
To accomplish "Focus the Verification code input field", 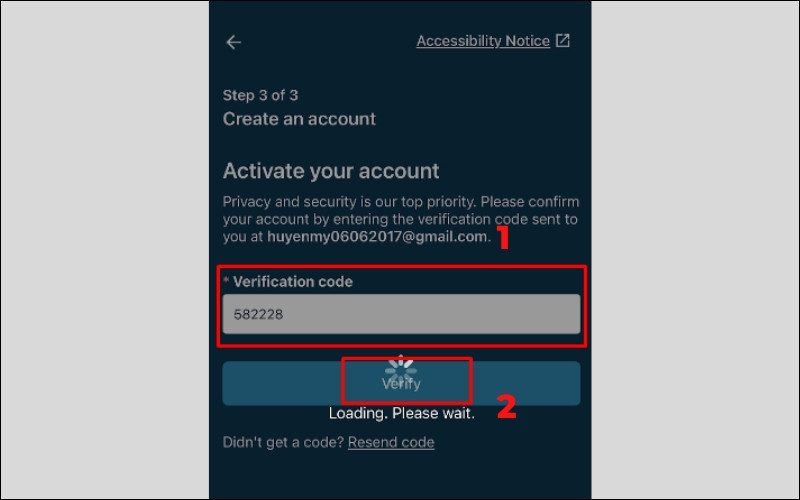I will 401,314.
